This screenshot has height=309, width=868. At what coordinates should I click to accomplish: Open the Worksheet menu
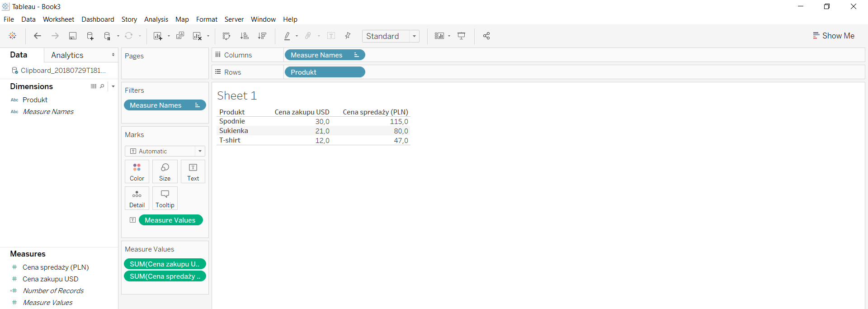click(58, 19)
